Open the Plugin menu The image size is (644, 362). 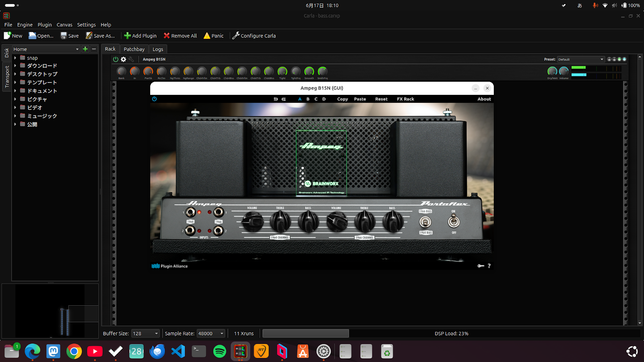[45, 25]
